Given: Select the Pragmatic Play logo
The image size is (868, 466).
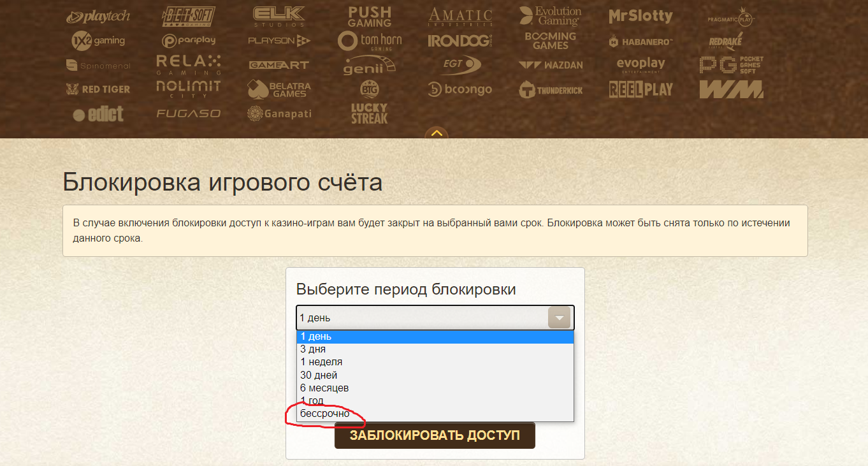Looking at the screenshot, I should (731, 17).
